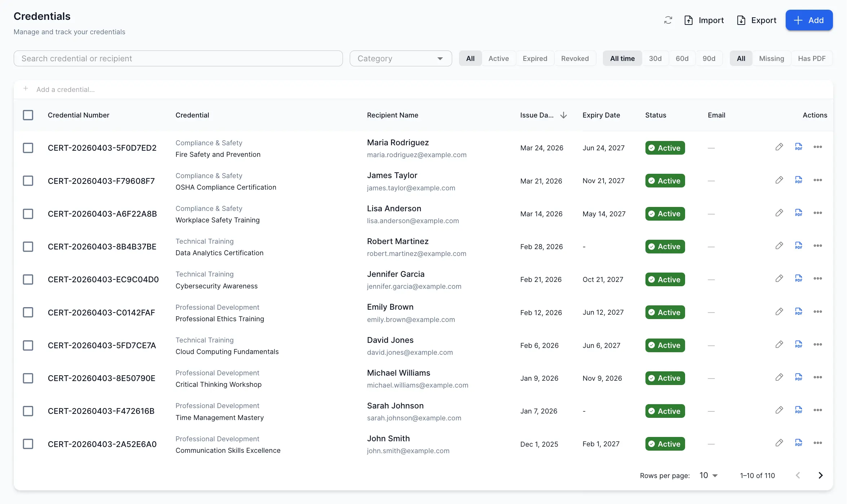Open the PDF for Maria Rodriguez's credential
Screen dimensions: 847x504
coord(799,147)
